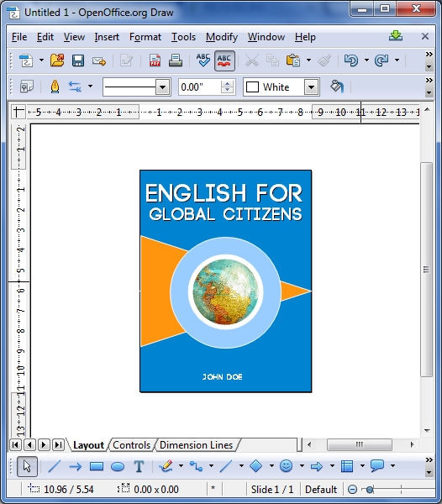Switch to the Controls layer tab
This screenshot has height=504, width=442.
131,445
